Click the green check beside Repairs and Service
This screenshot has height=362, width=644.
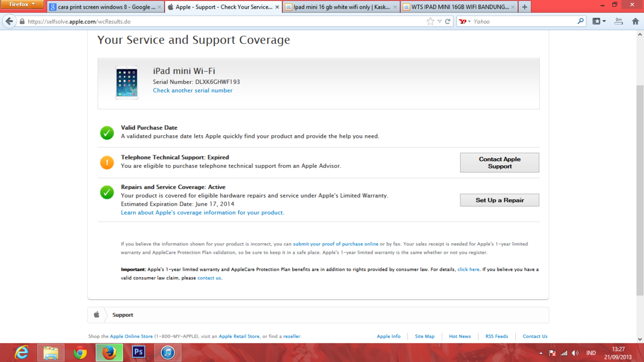click(107, 192)
